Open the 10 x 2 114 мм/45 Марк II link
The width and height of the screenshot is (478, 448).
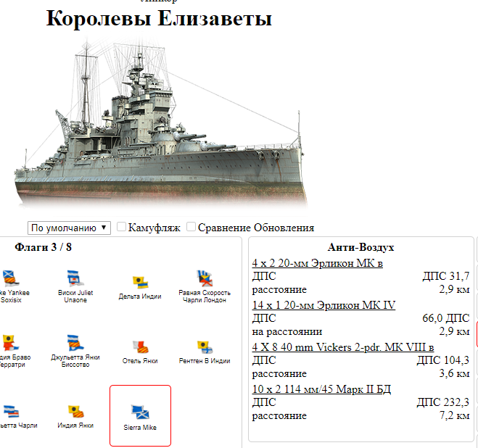tap(321, 389)
